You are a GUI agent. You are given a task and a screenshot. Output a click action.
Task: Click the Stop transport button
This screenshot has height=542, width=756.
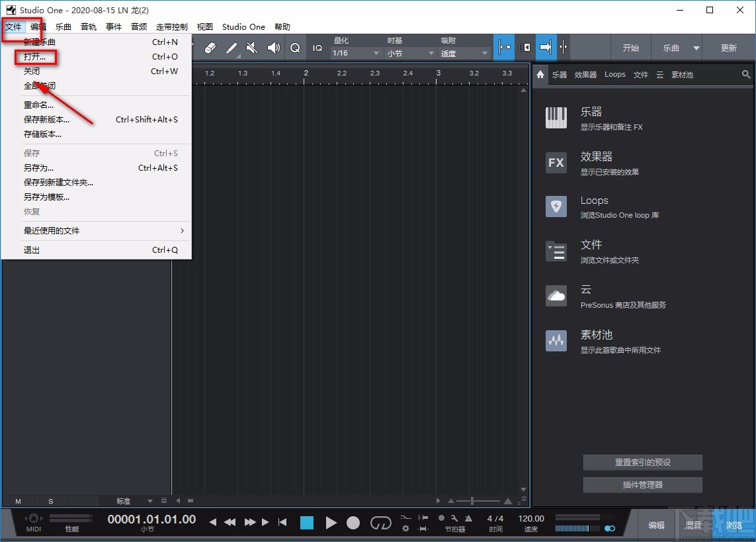(x=307, y=523)
